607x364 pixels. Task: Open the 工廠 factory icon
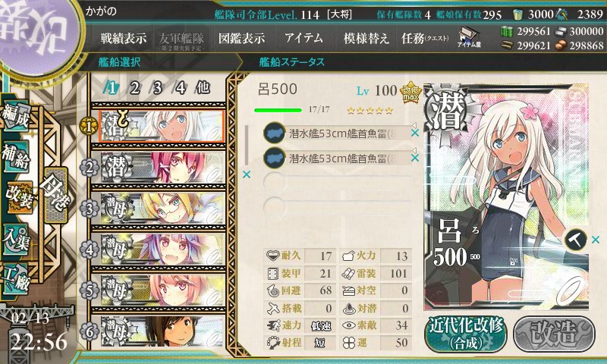point(15,279)
